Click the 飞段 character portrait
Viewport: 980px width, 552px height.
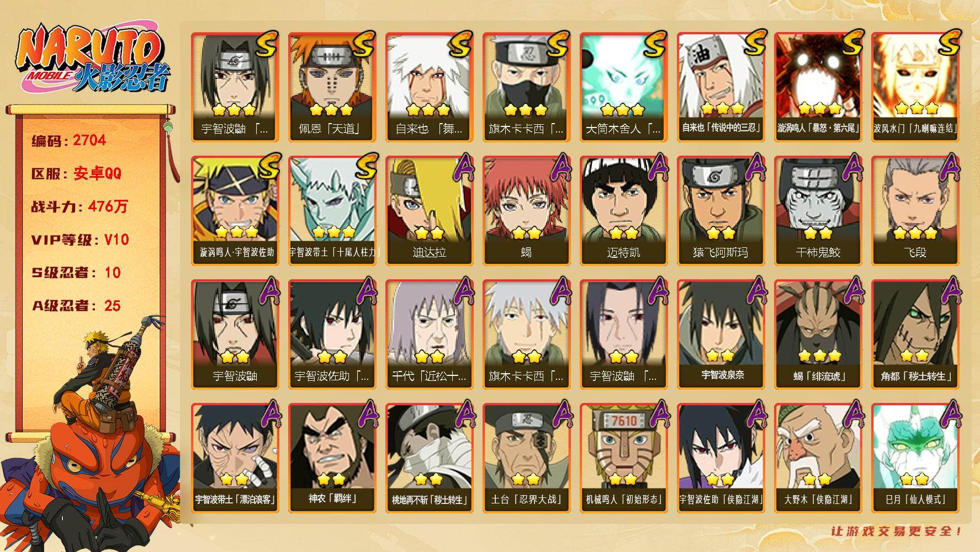pyautogui.click(x=915, y=211)
